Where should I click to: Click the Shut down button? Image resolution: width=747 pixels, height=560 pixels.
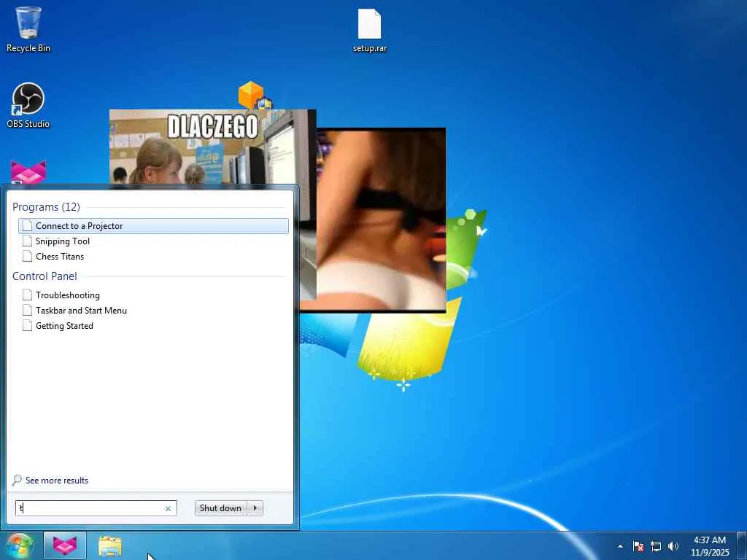(220, 508)
